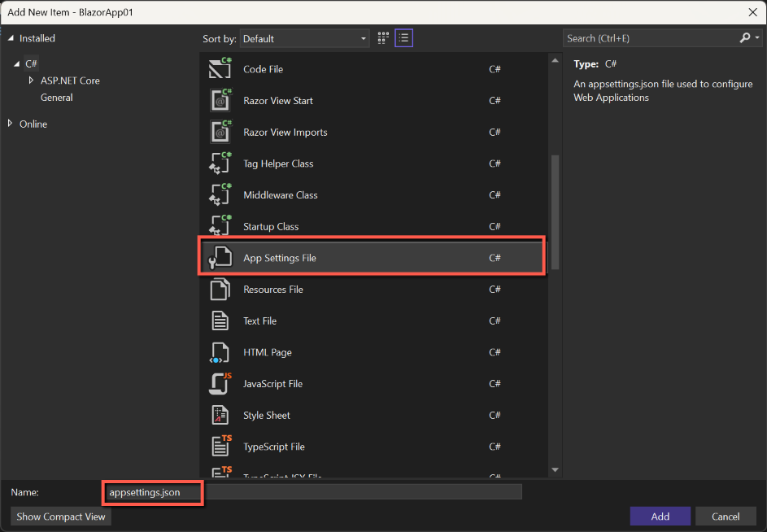Select the Code File template icon
This screenshot has width=767, height=532.
pyautogui.click(x=220, y=69)
